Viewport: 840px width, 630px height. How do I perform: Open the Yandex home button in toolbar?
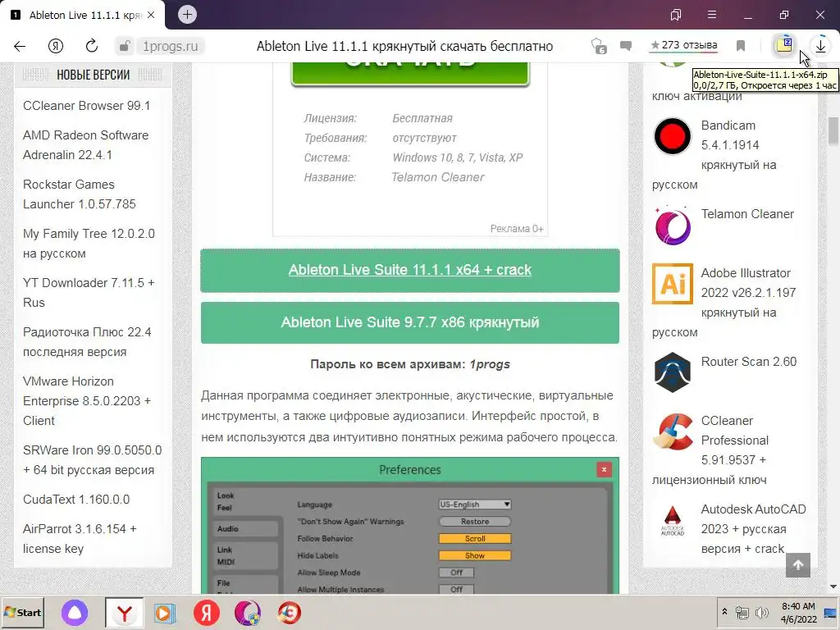coord(56,46)
